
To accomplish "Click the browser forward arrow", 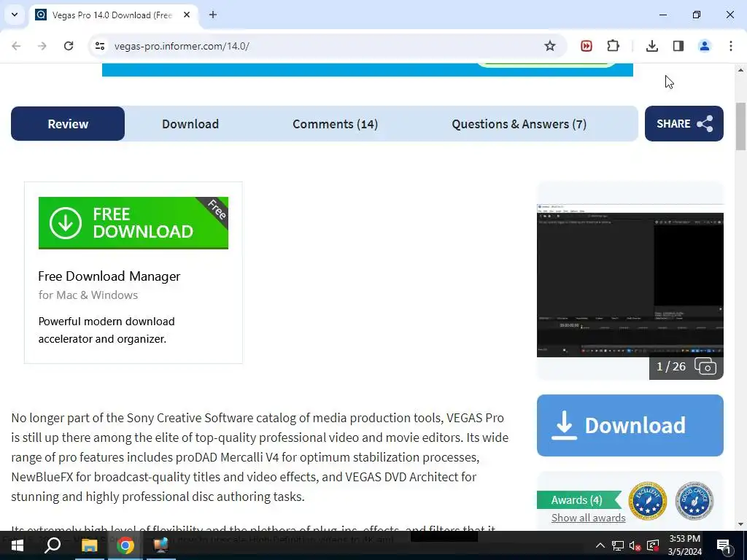I will pyautogui.click(x=42, y=46).
